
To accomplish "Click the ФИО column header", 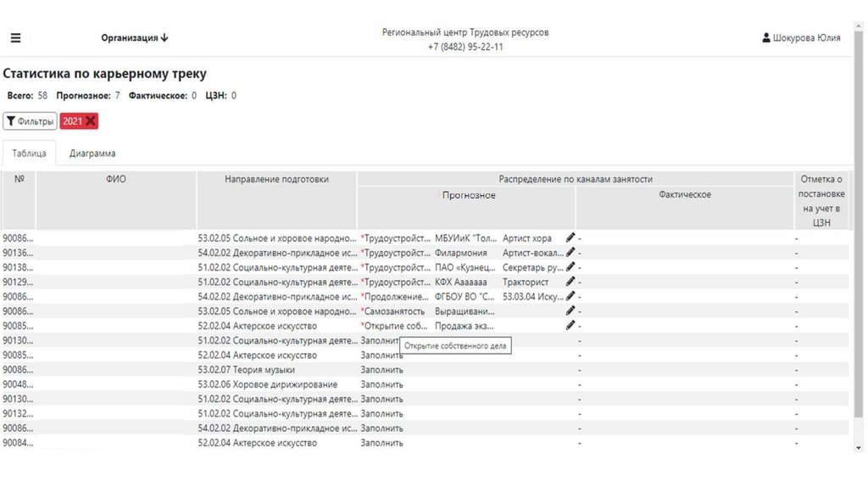I will 116,179.
